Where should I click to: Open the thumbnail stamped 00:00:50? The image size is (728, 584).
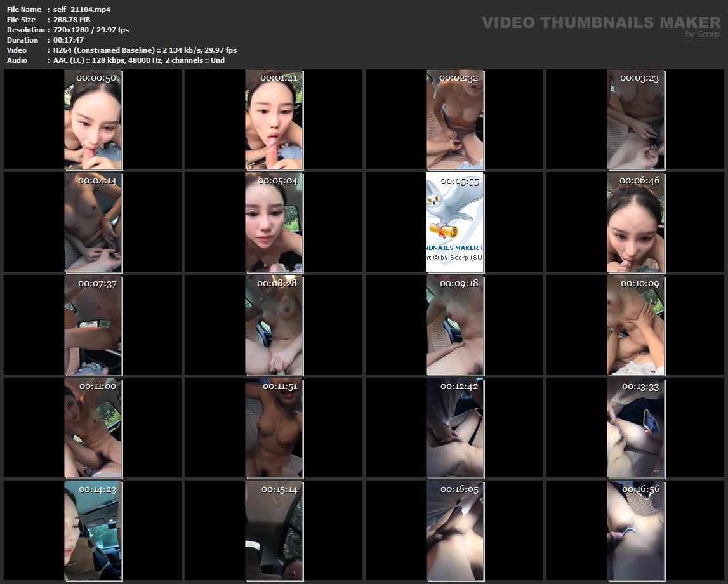click(93, 119)
